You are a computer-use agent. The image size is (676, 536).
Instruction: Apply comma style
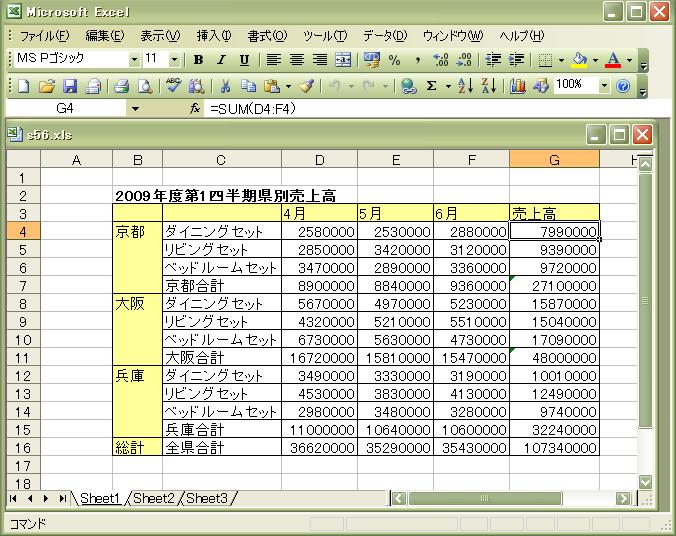click(x=417, y=60)
